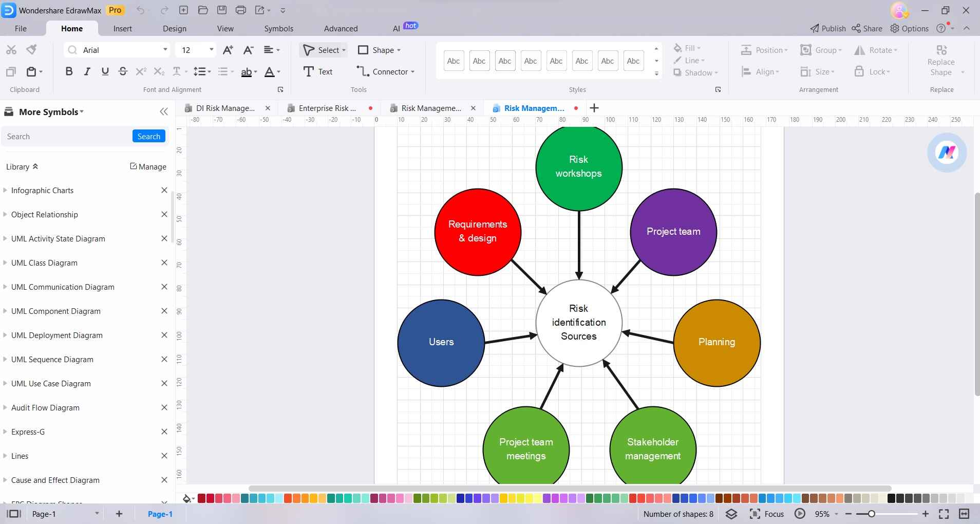Collapse the symbols panel with double chevron
This screenshot has height=524, width=980.
pyautogui.click(x=164, y=112)
